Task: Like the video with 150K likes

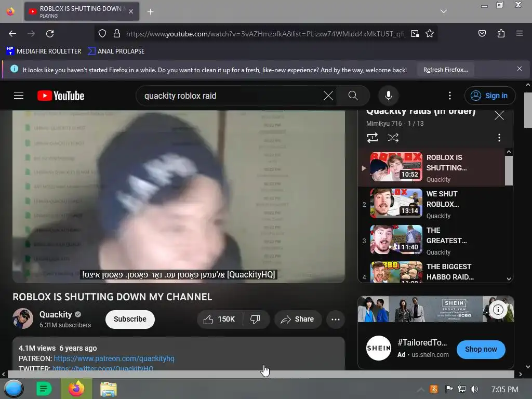Action: [219, 320]
